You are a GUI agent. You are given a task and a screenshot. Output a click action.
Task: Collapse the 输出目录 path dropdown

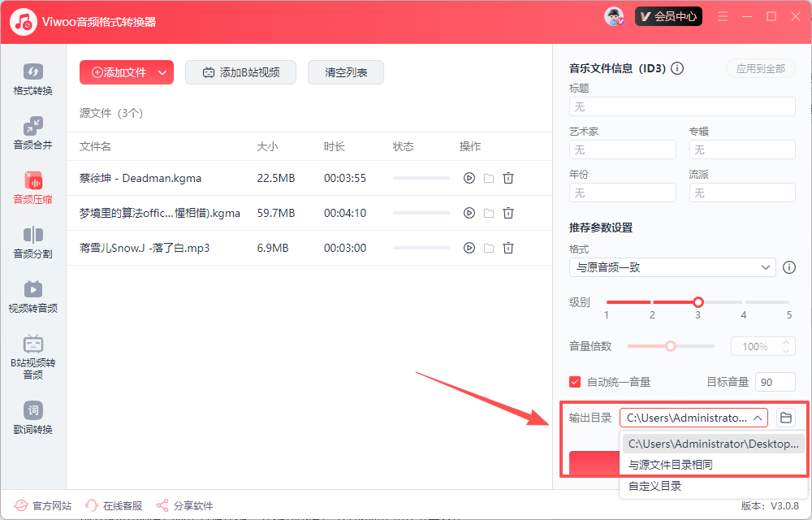(758, 418)
